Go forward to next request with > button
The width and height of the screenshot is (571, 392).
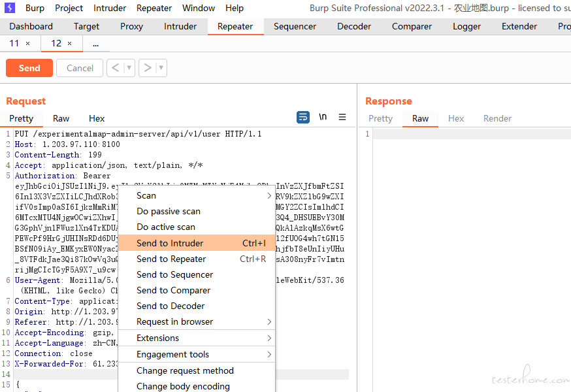(x=148, y=68)
